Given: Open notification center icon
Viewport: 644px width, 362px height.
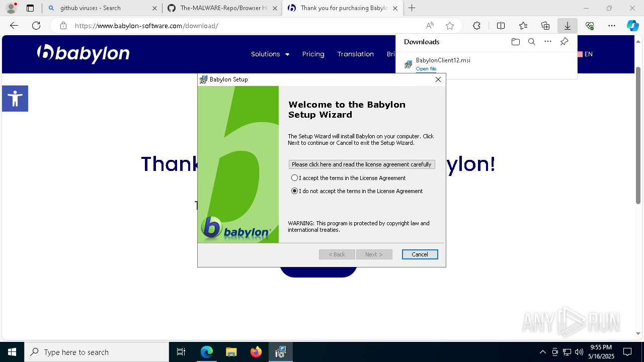Looking at the screenshot, I should pyautogui.click(x=627, y=352).
